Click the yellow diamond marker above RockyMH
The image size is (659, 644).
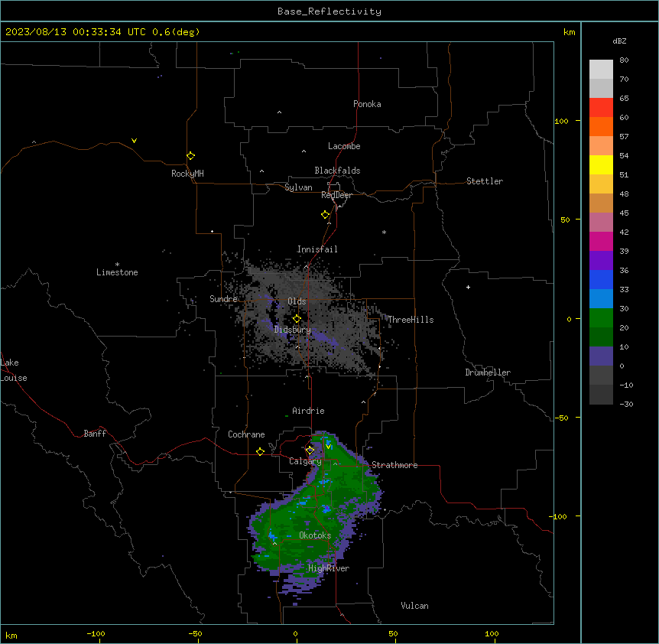point(190,156)
